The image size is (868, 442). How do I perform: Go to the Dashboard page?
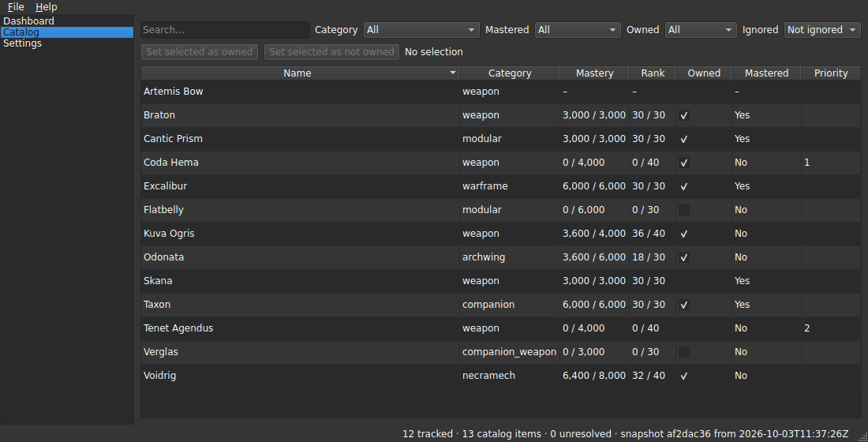[67, 21]
